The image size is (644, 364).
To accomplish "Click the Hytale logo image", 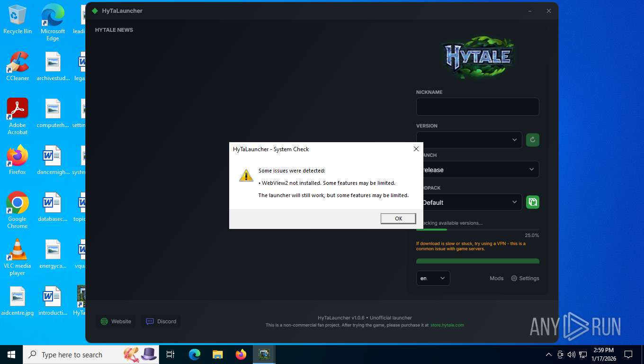I will (477, 57).
